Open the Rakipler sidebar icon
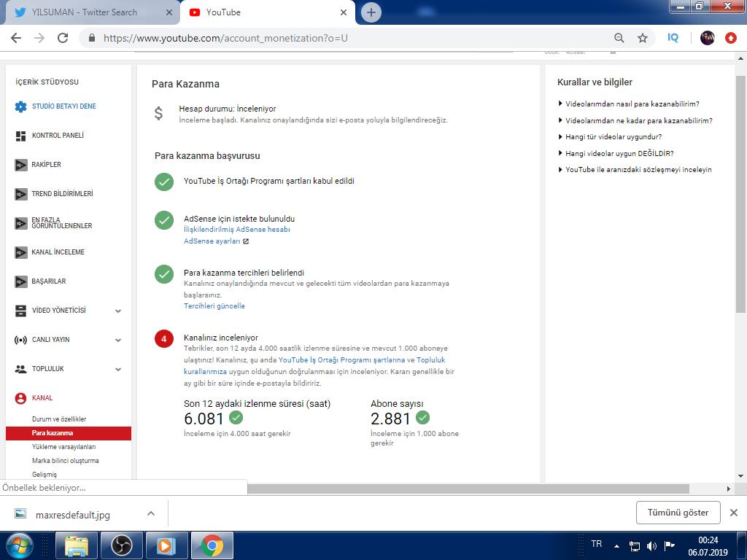Screen dimensions: 747x560 coord(21,166)
